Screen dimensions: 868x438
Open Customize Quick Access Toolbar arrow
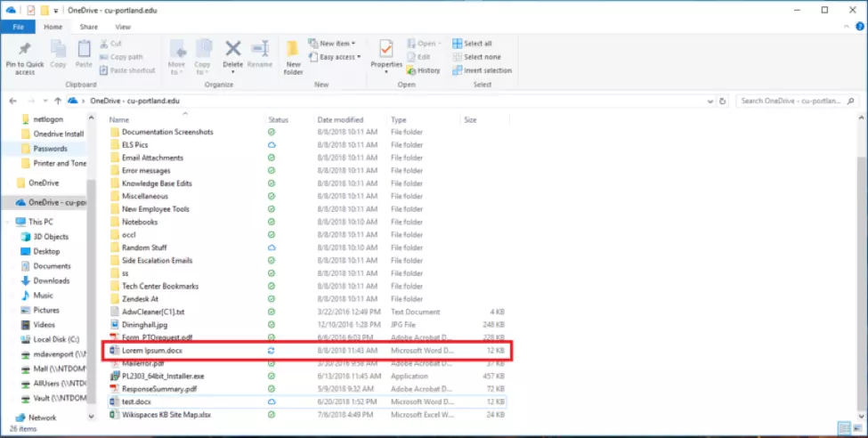56,11
